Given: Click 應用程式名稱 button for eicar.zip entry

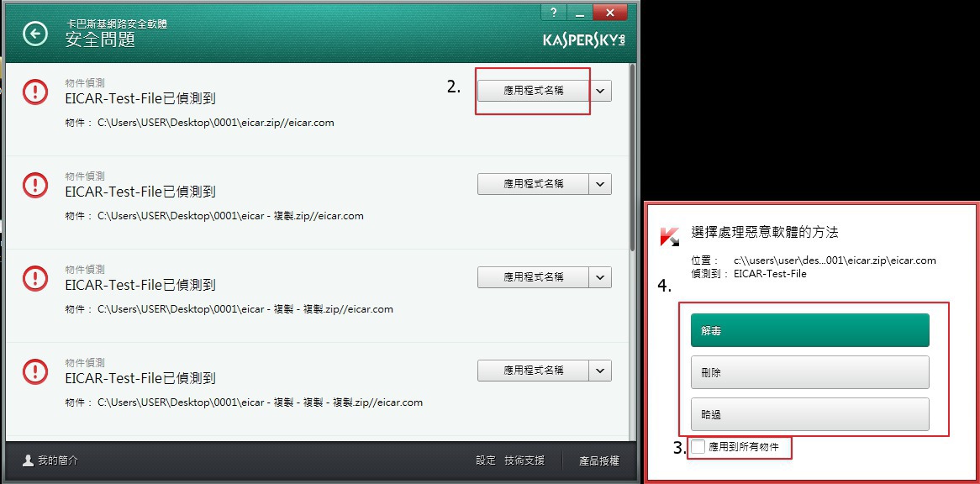Looking at the screenshot, I should pyautogui.click(x=534, y=91).
